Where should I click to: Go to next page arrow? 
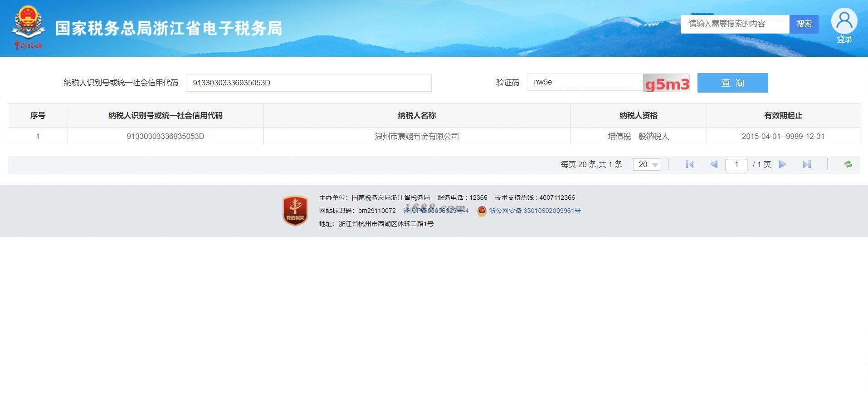pyautogui.click(x=783, y=164)
